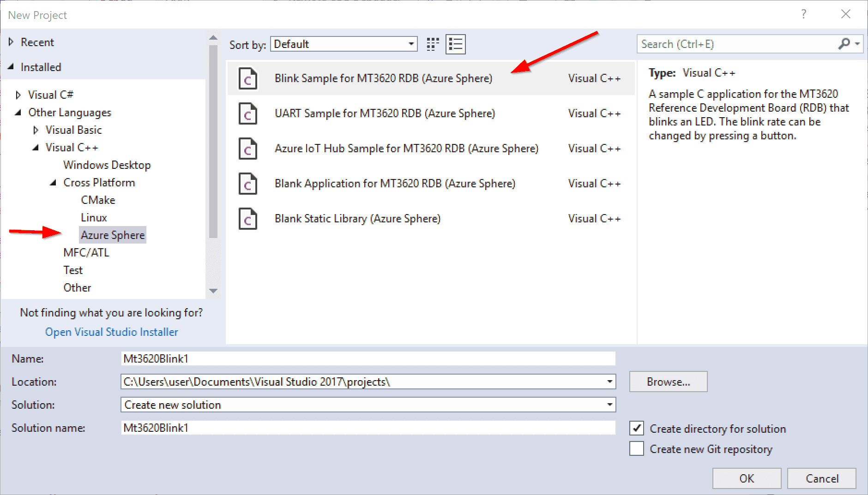
Task: Open the help question mark button
Action: click(804, 14)
